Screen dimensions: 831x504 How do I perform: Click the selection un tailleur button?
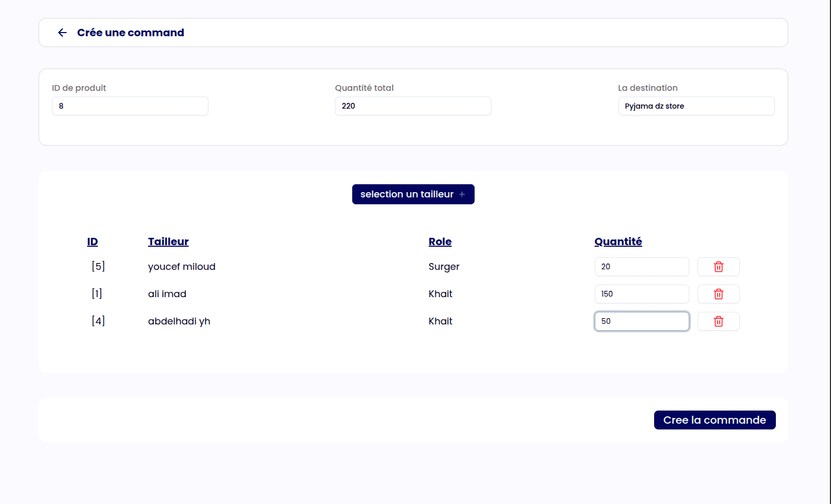click(x=413, y=194)
